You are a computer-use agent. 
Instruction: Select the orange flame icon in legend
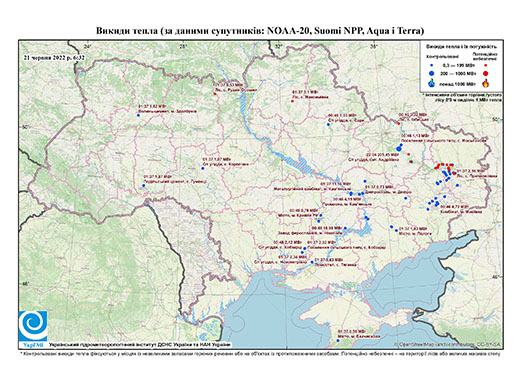pos(486,83)
